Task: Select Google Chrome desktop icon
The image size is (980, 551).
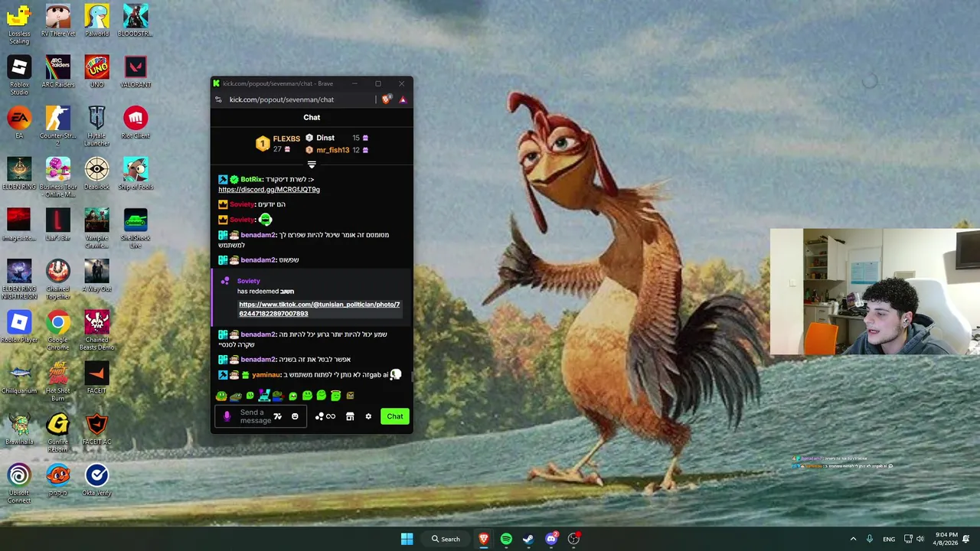Action: 58,331
